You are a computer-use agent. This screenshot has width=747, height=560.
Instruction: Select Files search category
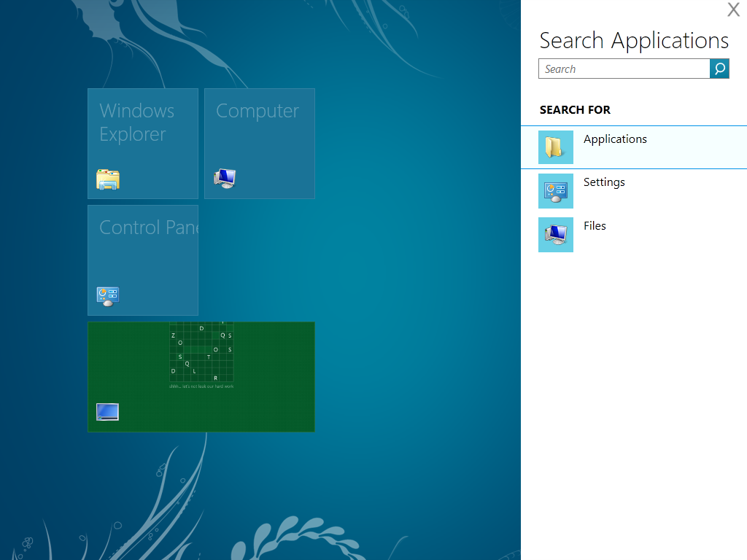click(x=634, y=235)
